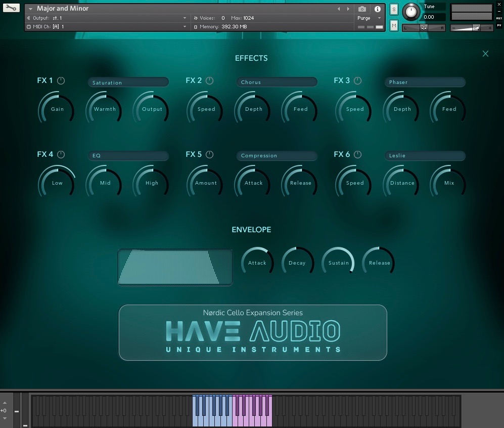
Task: Mute the instrument with the M button
Action: coord(393,25)
